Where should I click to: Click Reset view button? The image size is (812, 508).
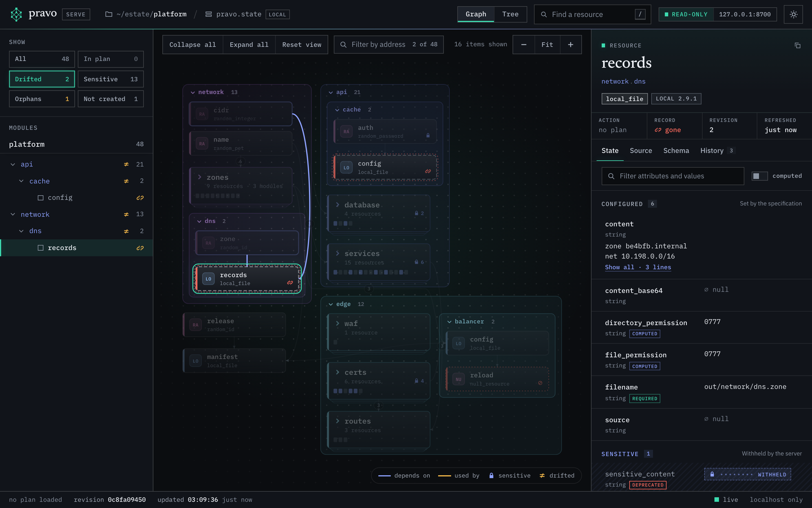click(302, 45)
